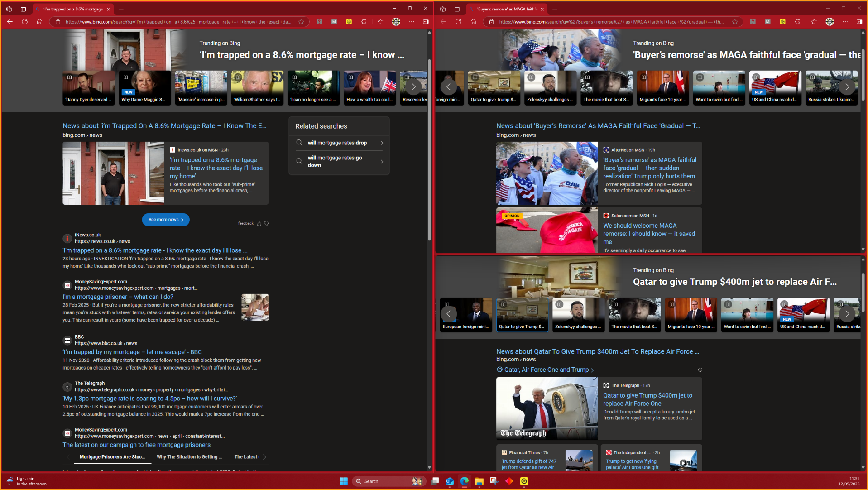This screenshot has height=490, width=868.
Task: Click the mortgage prisoner result thumbnail image
Action: (255, 307)
